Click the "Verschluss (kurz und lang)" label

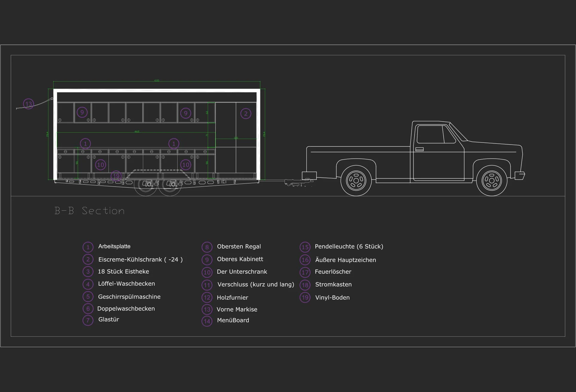256,284
